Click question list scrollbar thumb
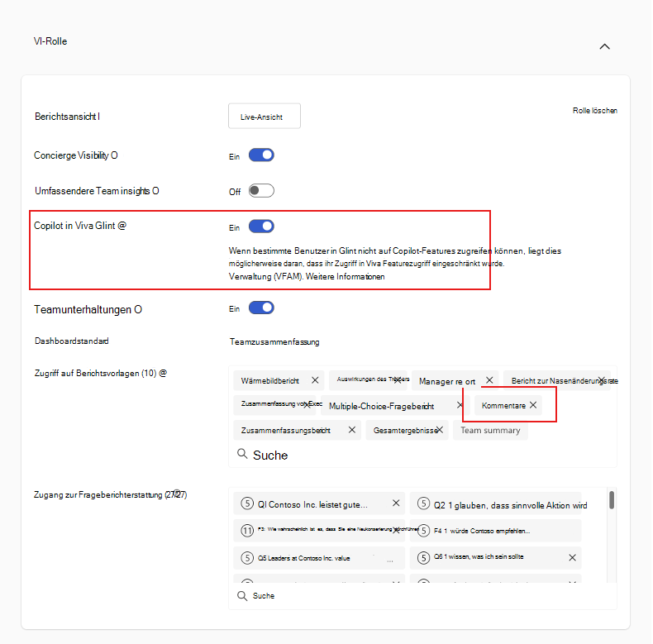 (612, 500)
